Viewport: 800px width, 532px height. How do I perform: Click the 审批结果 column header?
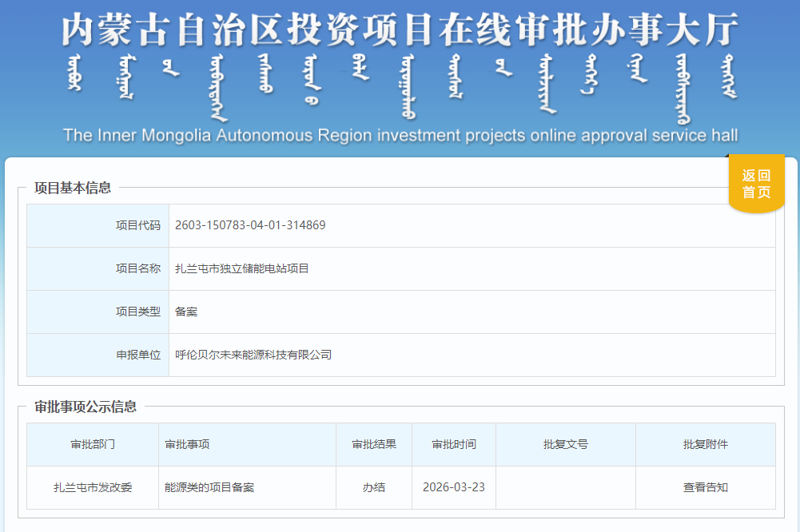374,444
